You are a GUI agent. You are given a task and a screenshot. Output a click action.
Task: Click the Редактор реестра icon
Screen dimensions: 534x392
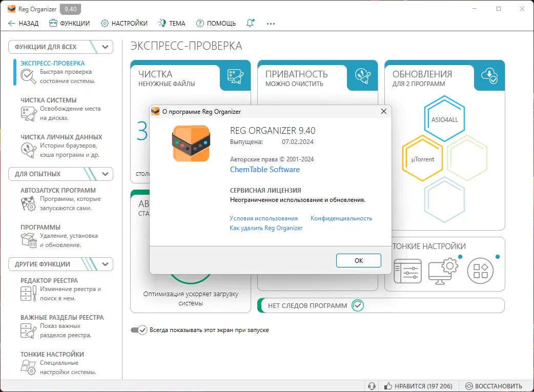[28, 293]
